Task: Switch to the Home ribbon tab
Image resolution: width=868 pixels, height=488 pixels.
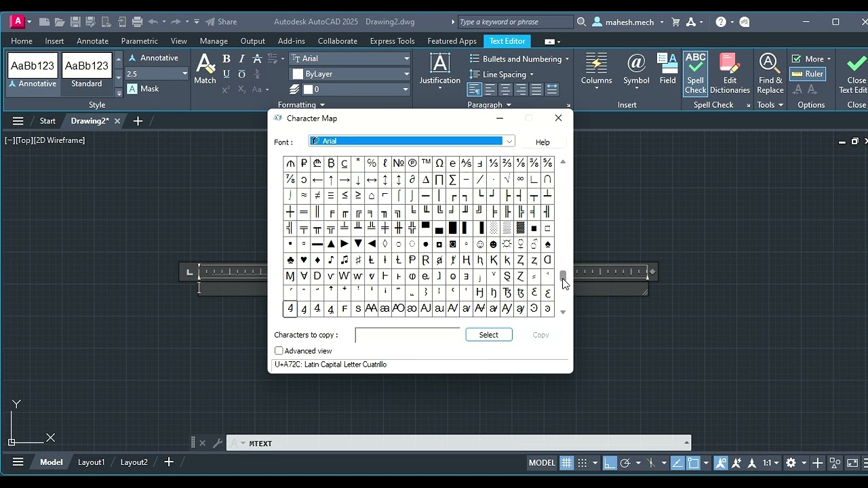Action: (x=22, y=41)
